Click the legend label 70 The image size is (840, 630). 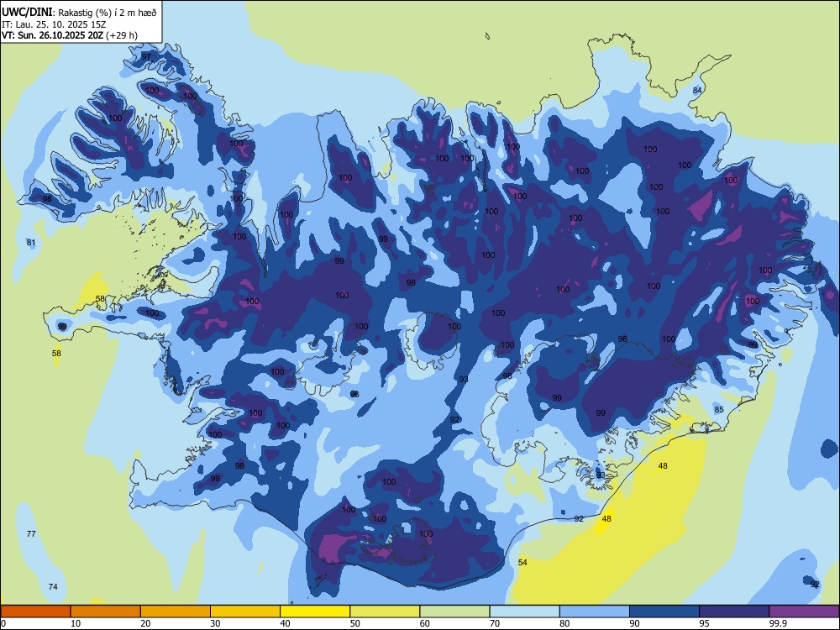pos(495,623)
